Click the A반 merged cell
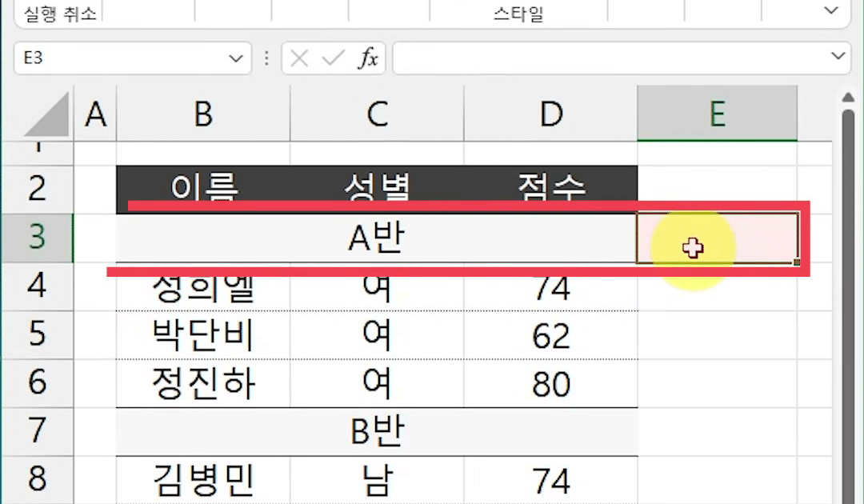The height and width of the screenshot is (504, 864). [377, 238]
